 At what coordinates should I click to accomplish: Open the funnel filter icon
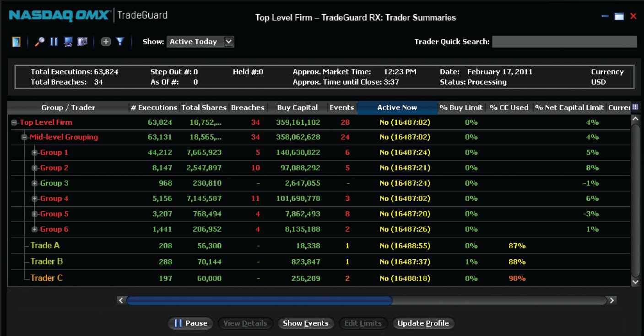[120, 42]
